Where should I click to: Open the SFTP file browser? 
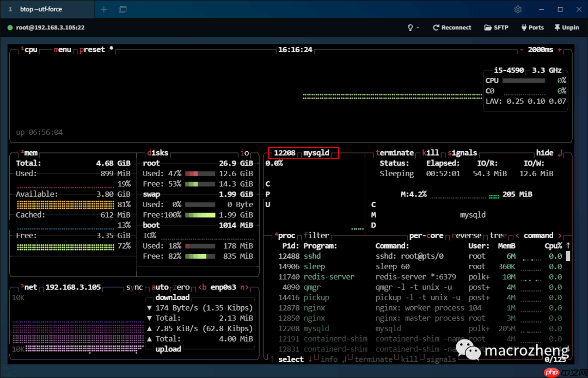pos(496,27)
